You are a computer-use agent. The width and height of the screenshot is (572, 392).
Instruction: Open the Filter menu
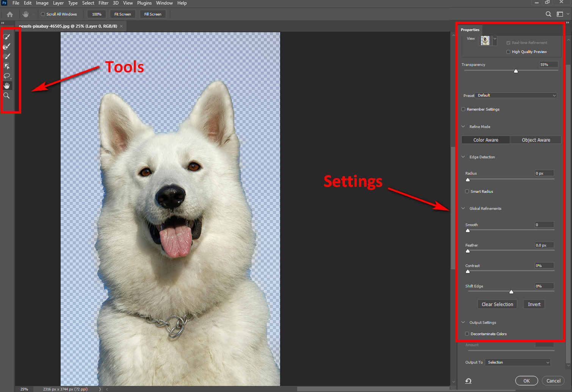tap(103, 3)
